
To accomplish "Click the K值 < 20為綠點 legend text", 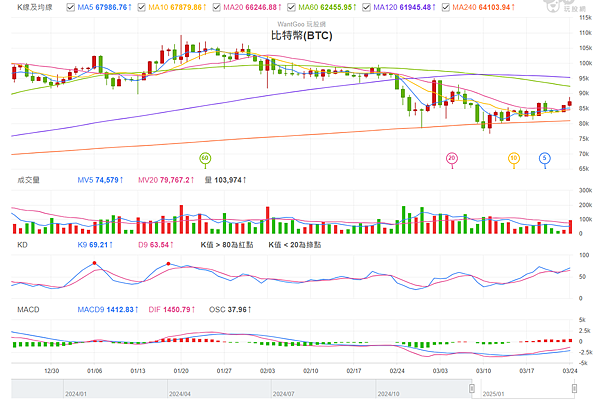I will (x=295, y=245).
